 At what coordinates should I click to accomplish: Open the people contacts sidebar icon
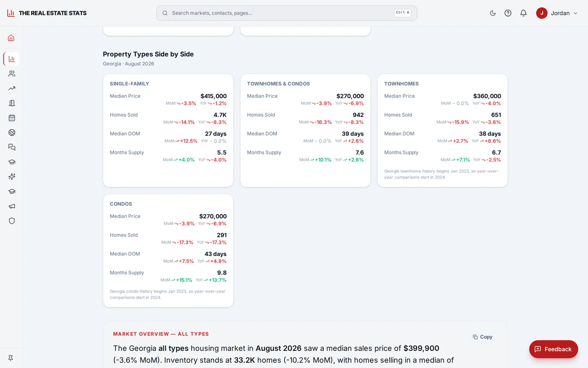pyautogui.click(x=11, y=74)
